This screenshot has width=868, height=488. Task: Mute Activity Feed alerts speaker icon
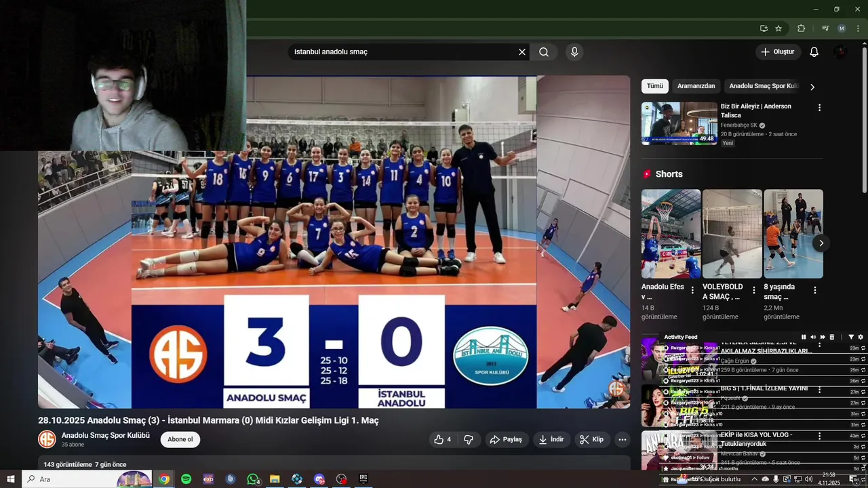pyautogui.click(x=813, y=337)
